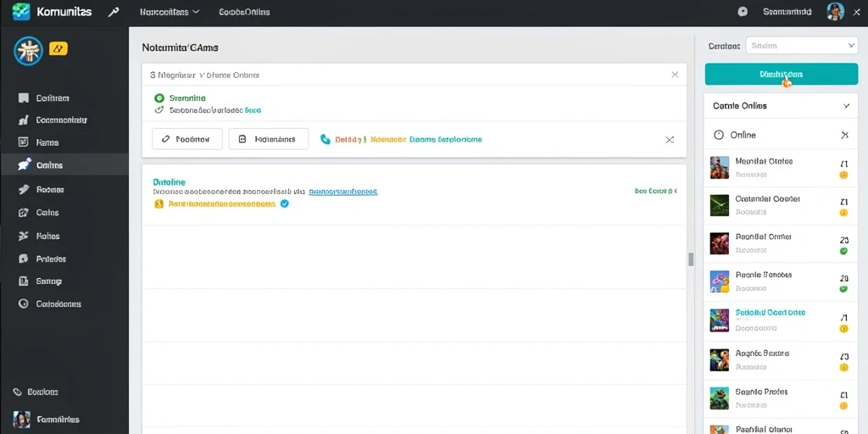Screen dimensions: 868x434
Task: Expand the top bar dropdown with the chevron
Action: pos(170,12)
